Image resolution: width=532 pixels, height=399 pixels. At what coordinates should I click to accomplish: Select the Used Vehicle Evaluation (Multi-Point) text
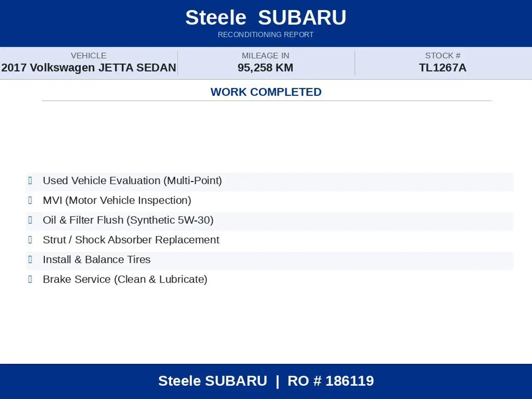click(132, 181)
